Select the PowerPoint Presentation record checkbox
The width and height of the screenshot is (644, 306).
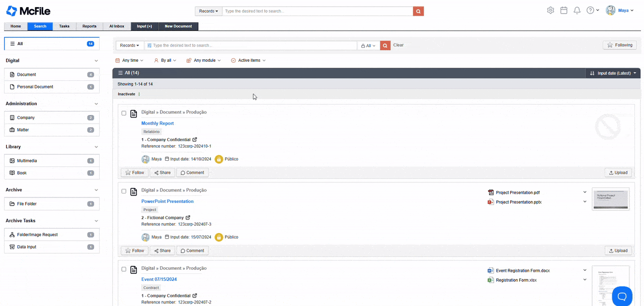pyautogui.click(x=124, y=191)
